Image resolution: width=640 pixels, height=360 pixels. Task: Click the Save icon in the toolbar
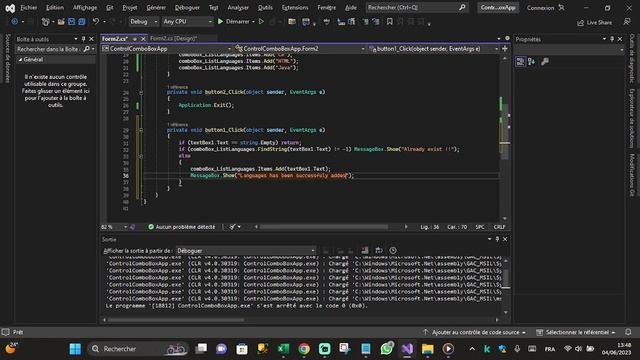click(x=71, y=22)
